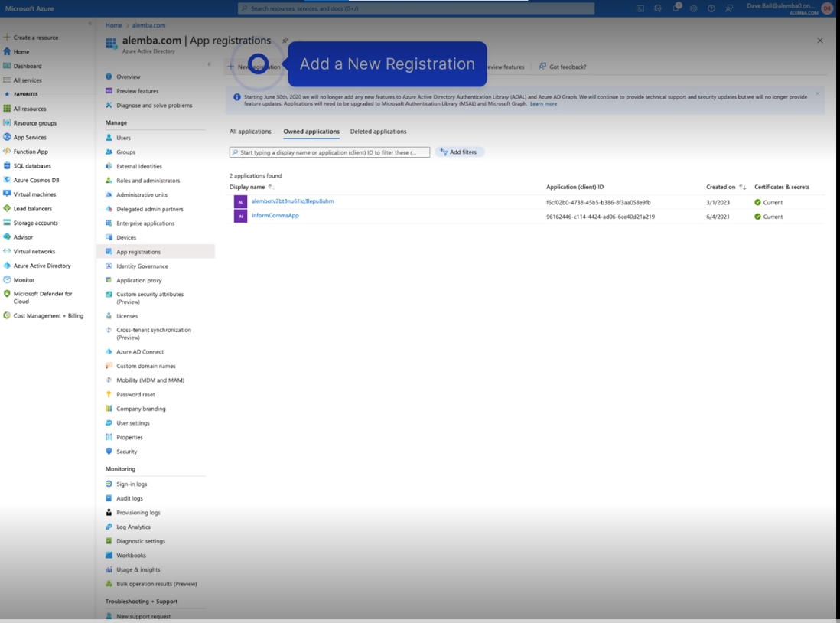Switch to the All applications tab
The height and width of the screenshot is (623, 840).
click(x=250, y=132)
